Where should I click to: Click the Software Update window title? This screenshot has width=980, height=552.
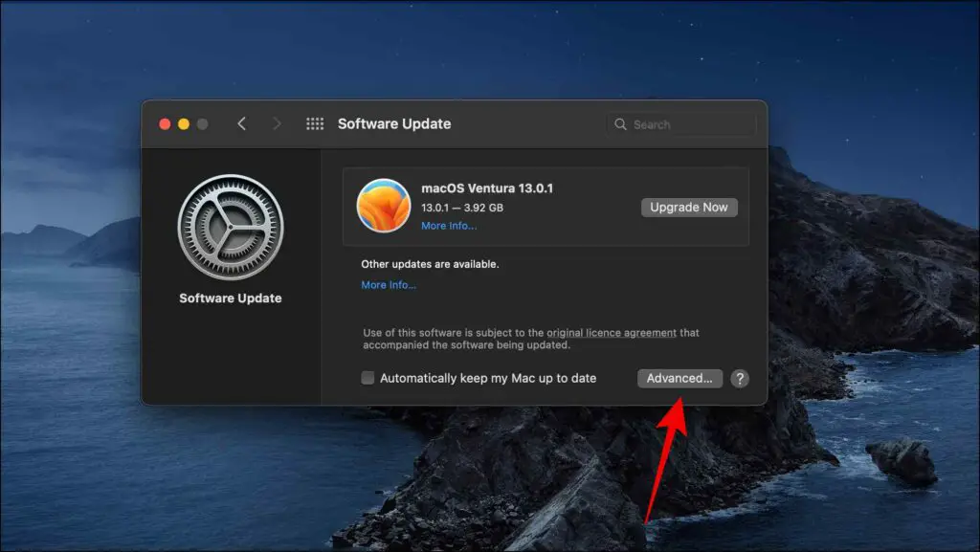[394, 123]
